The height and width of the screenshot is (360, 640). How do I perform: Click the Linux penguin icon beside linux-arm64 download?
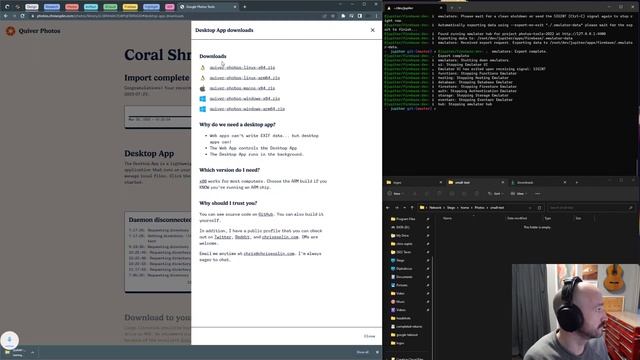click(202, 78)
